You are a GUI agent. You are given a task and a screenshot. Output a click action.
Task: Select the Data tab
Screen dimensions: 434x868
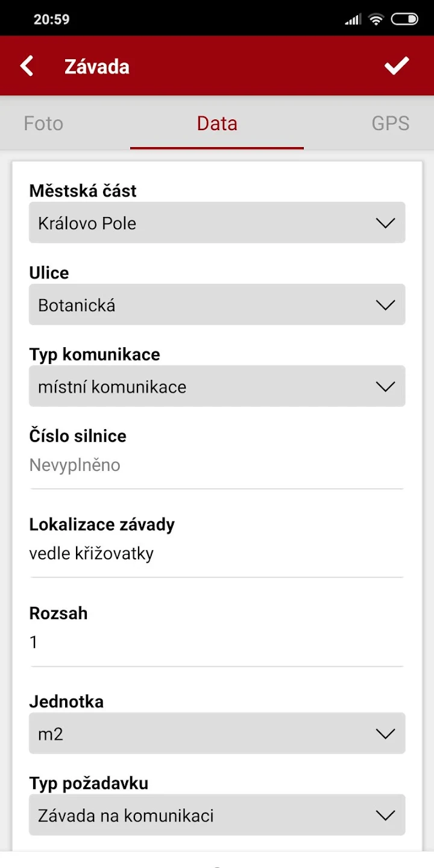click(217, 123)
